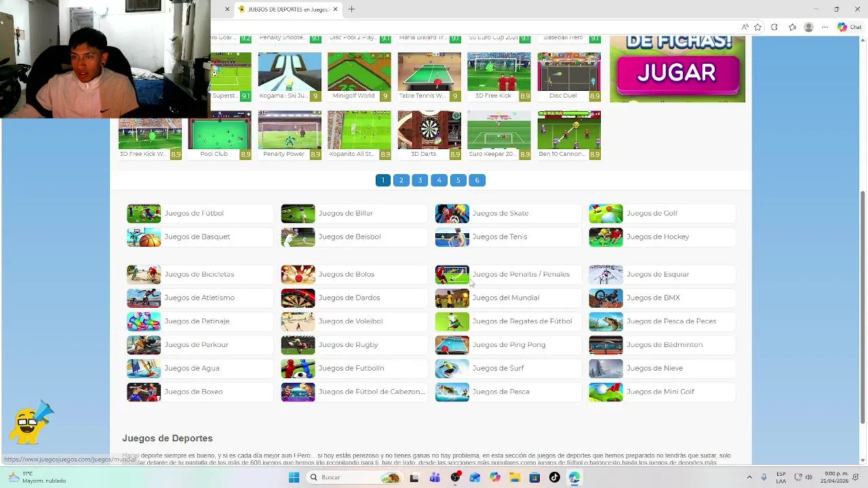Open the browser extensions icon
Screen dimensions: 868x488
(x=774, y=27)
